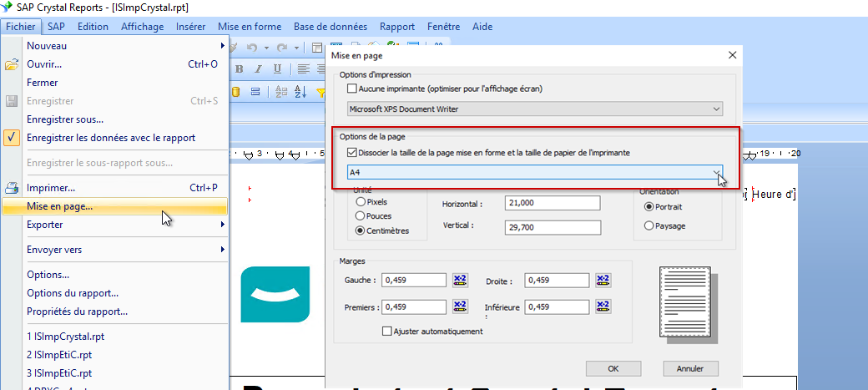
Task: Enable Aucune imprimante checkbox
Action: 352,89
